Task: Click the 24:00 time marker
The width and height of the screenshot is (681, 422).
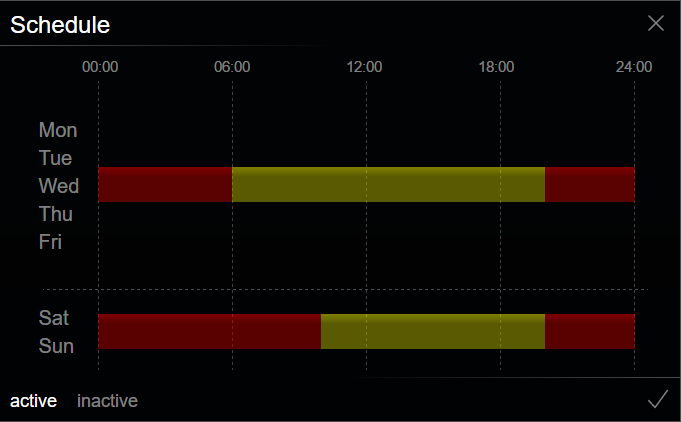Action: [x=634, y=67]
